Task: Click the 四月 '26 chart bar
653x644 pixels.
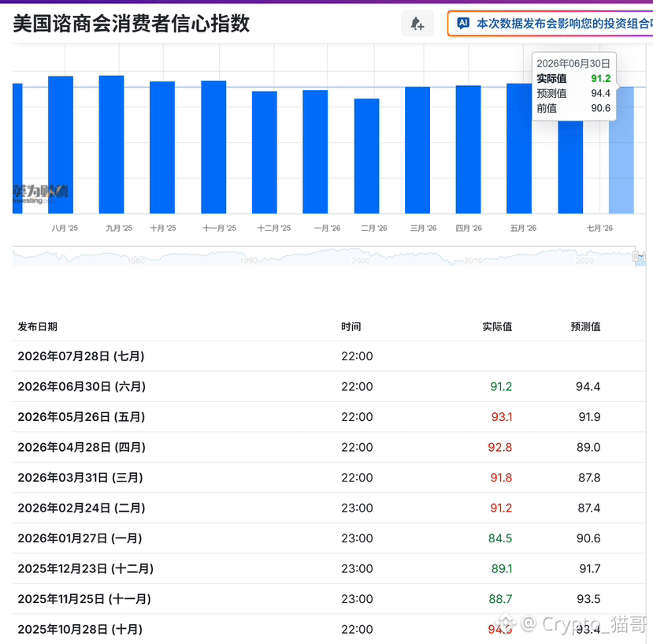Action: (469, 149)
